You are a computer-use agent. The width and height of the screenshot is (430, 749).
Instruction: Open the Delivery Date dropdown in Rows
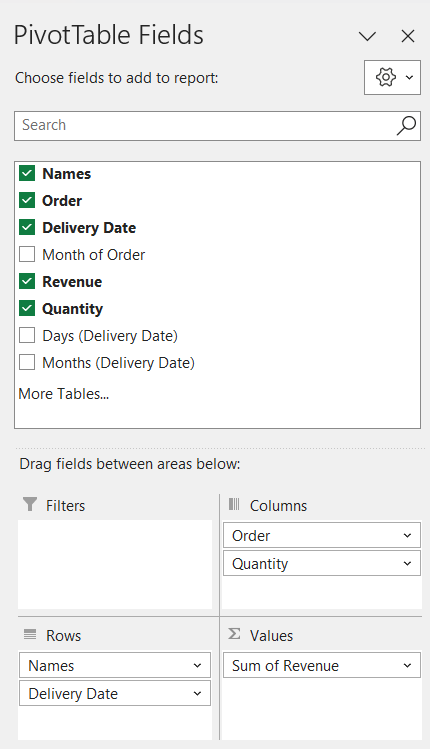(197, 694)
